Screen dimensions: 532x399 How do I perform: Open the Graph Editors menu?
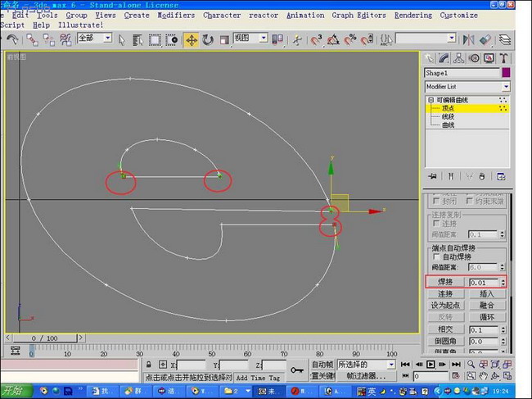click(x=359, y=16)
